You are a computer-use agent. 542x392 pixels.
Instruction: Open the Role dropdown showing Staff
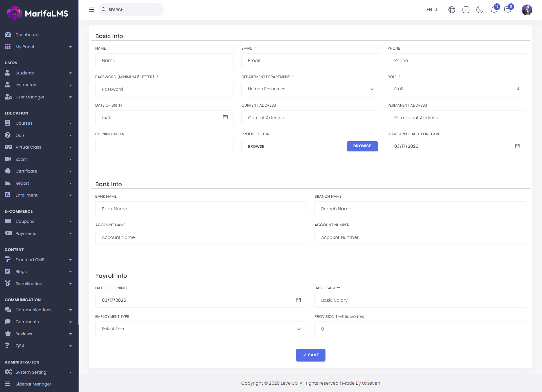tap(456, 89)
